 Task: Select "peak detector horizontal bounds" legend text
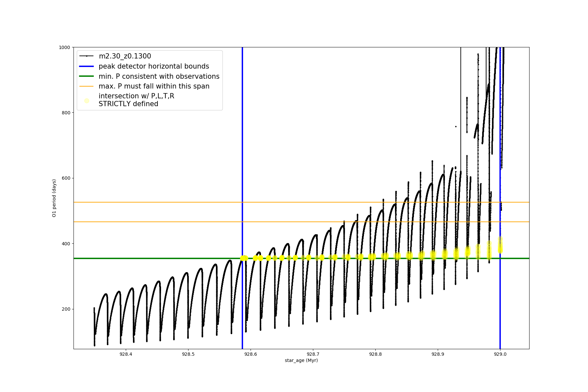[x=154, y=66]
